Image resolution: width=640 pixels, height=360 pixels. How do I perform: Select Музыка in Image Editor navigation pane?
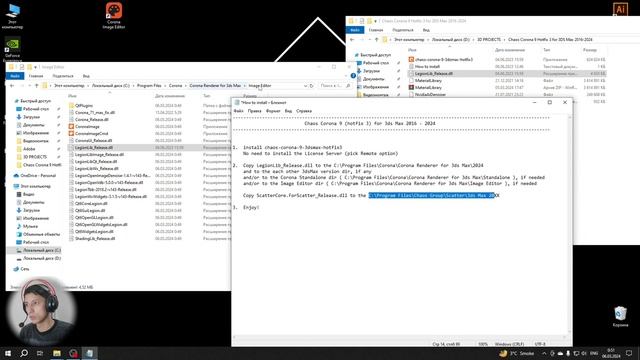pos(30,226)
